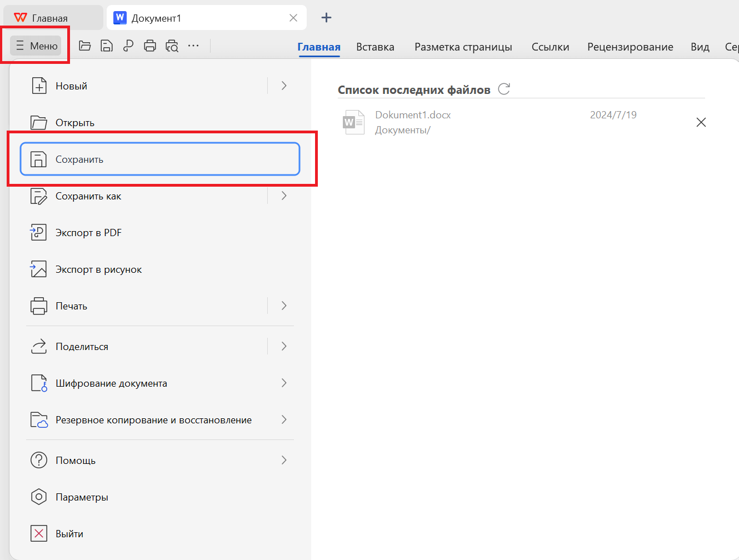Click the Save icon in quick access toolbar
Viewport: 739px width, 560px height.
[106, 46]
